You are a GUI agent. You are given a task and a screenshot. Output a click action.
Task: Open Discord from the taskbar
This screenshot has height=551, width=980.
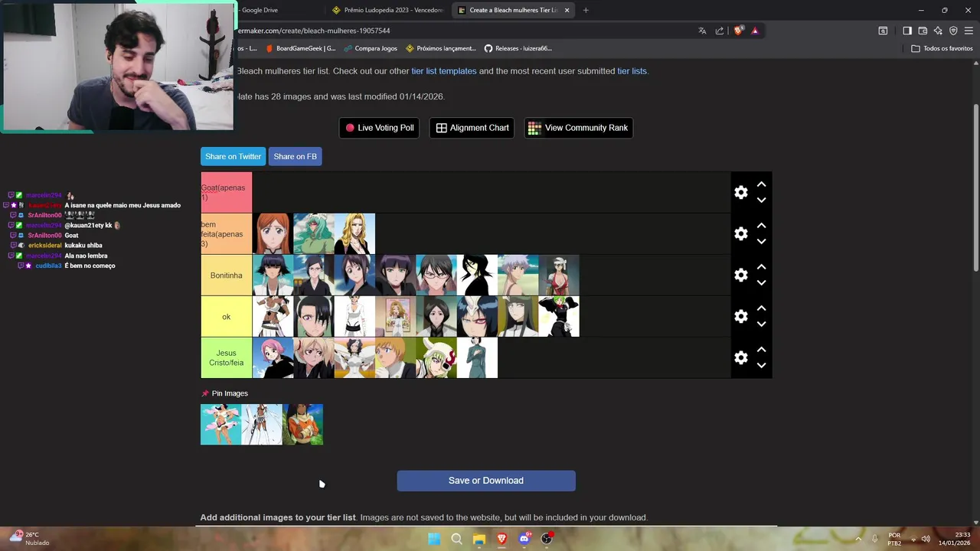[x=524, y=539]
